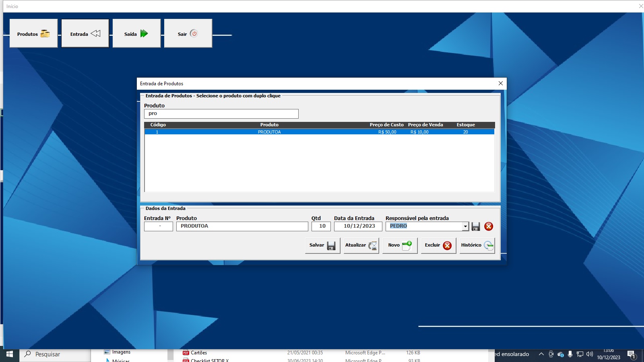This screenshot has height=362, width=644.
Task: Click the small floppy disk save icon
Action: point(476,226)
